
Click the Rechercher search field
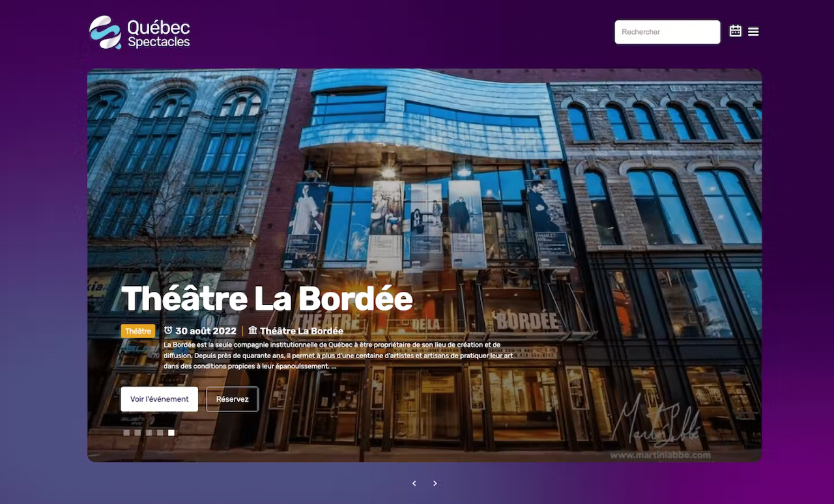click(x=667, y=32)
